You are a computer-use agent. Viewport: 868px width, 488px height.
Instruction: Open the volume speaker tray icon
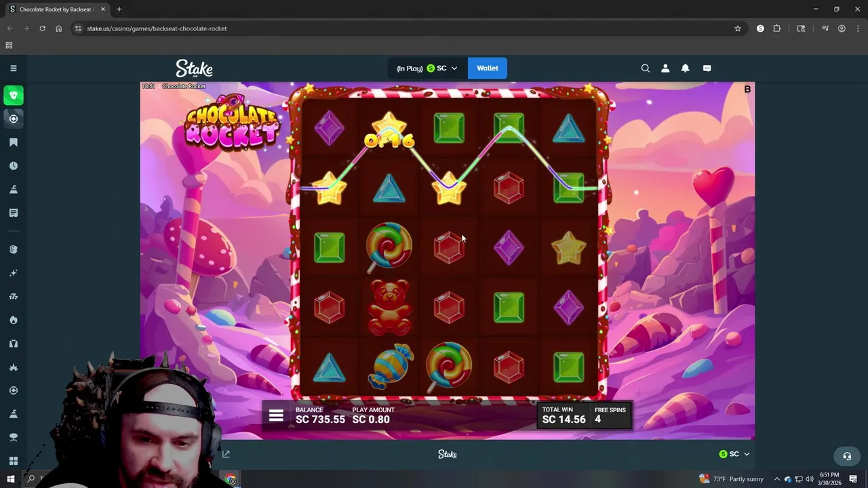[x=810, y=479]
